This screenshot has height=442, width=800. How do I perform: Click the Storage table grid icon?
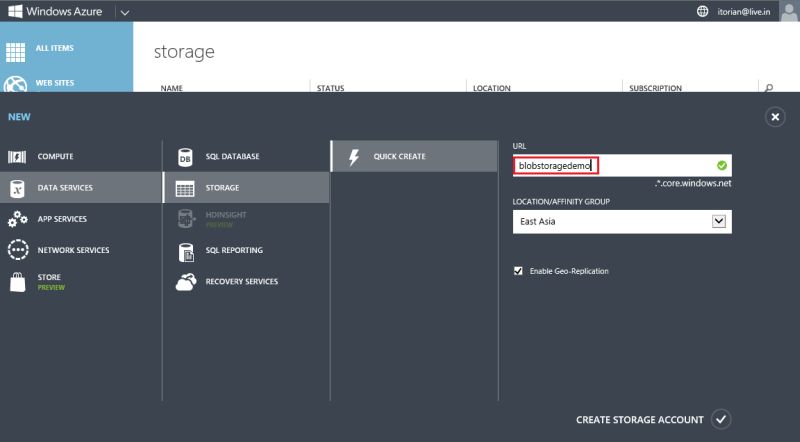click(x=185, y=188)
